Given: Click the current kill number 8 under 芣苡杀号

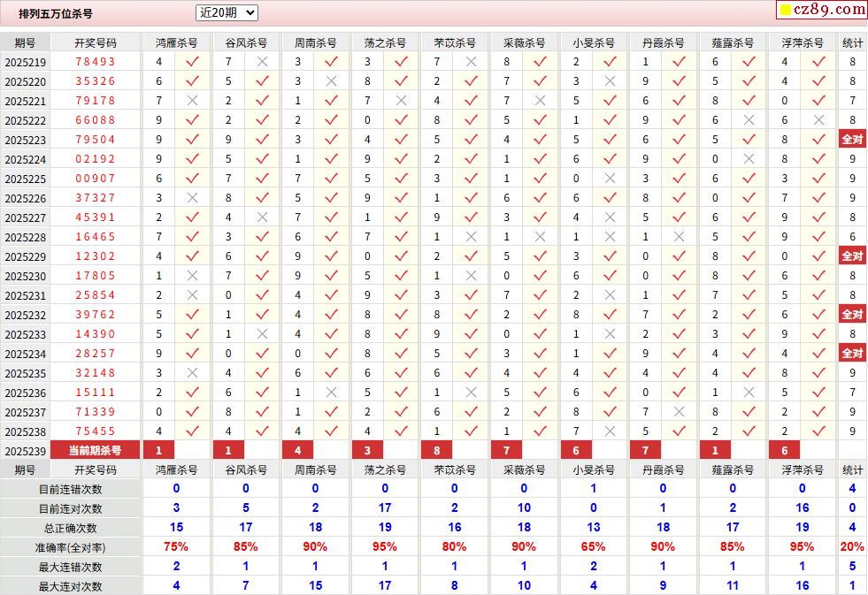Looking at the screenshot, I should coord(437,451).
